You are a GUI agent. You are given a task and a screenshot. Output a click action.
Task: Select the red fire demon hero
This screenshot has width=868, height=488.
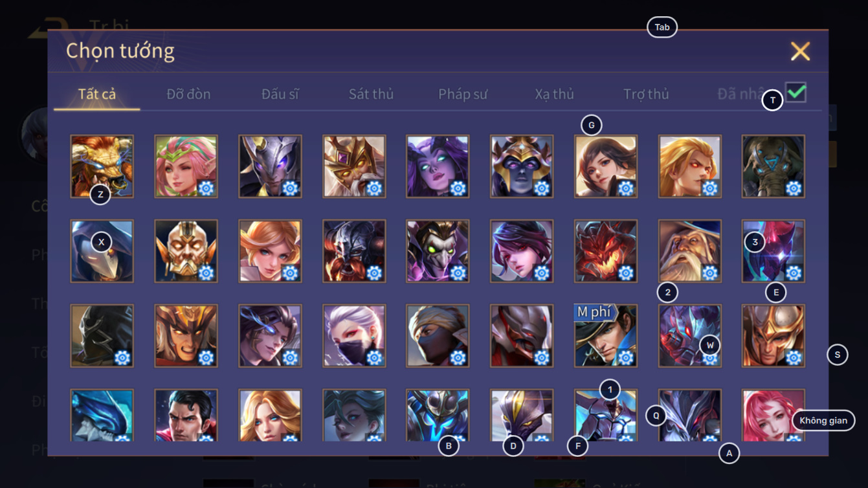coord(606,251)
